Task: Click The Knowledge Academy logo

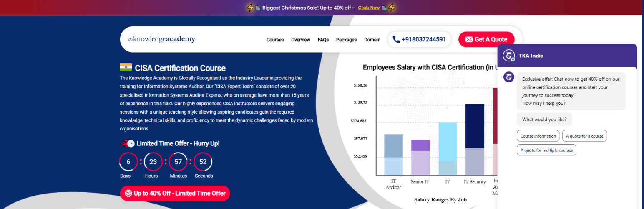Action: (x=161, y=39)
